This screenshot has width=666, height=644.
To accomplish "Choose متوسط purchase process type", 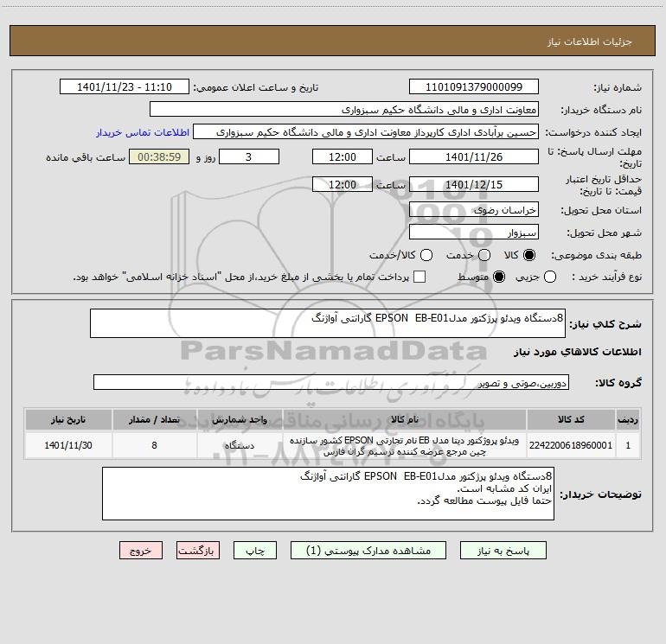I will pyautogui.click(x=499, y=277).
